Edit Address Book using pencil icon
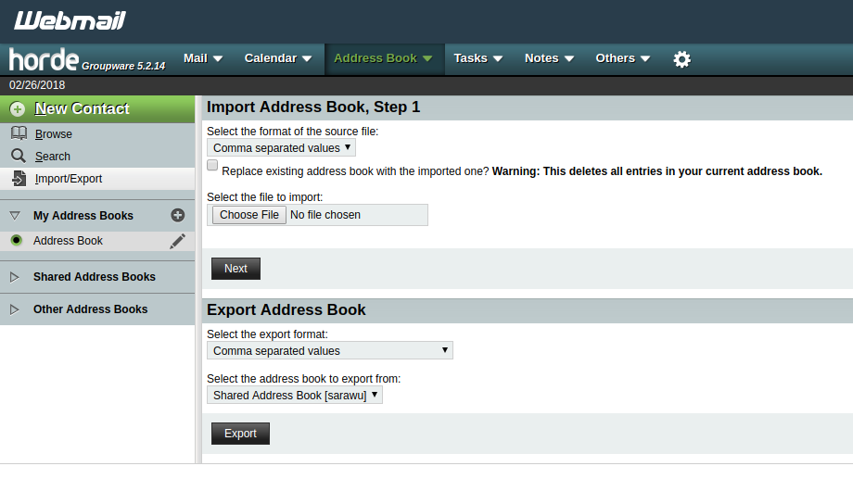 point(178,241)
